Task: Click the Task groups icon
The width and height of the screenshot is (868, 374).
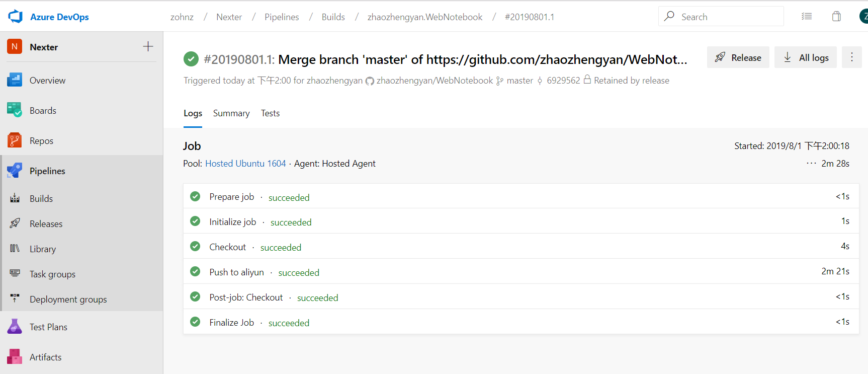Action: pos(15,273)
